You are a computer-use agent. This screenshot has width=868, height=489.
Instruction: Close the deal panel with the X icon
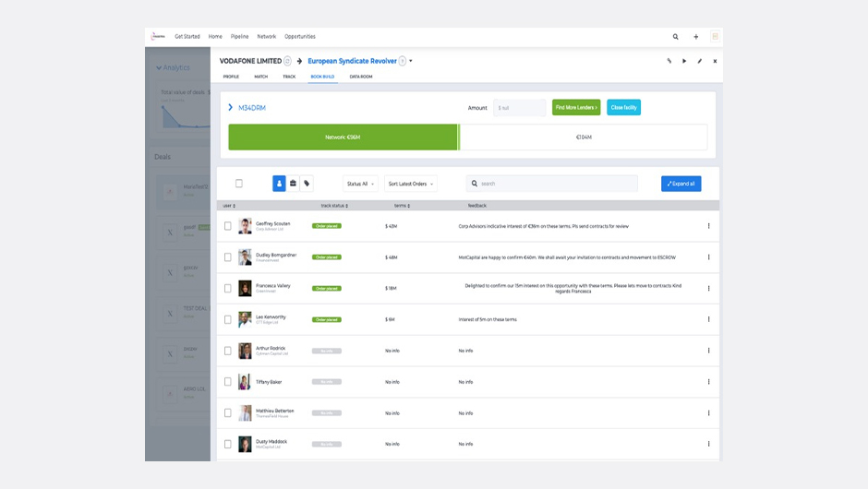click(715, 61)
